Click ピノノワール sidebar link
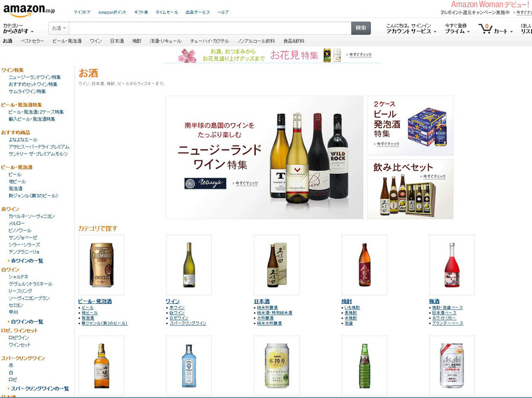 pos(20,231)
